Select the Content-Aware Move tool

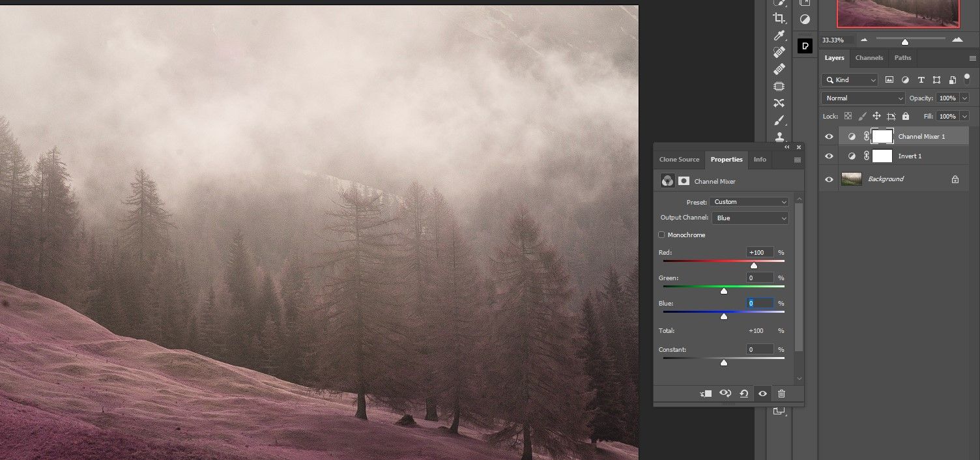(779, 103)
